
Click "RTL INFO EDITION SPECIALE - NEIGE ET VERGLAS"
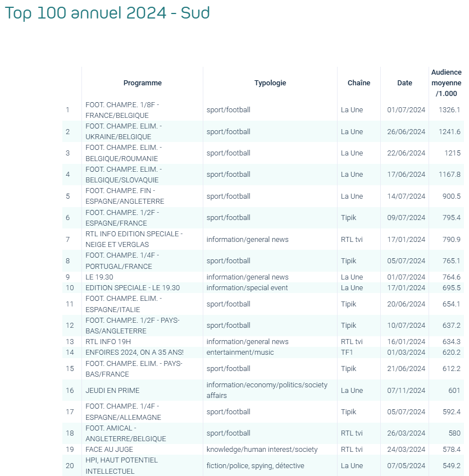pyautogui.click(x=134, y=239)
